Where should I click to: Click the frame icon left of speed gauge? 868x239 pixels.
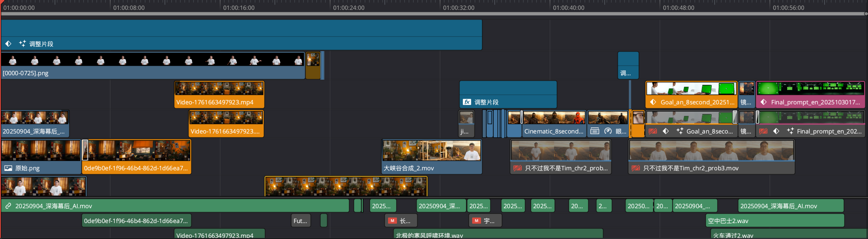pos(595,131)
